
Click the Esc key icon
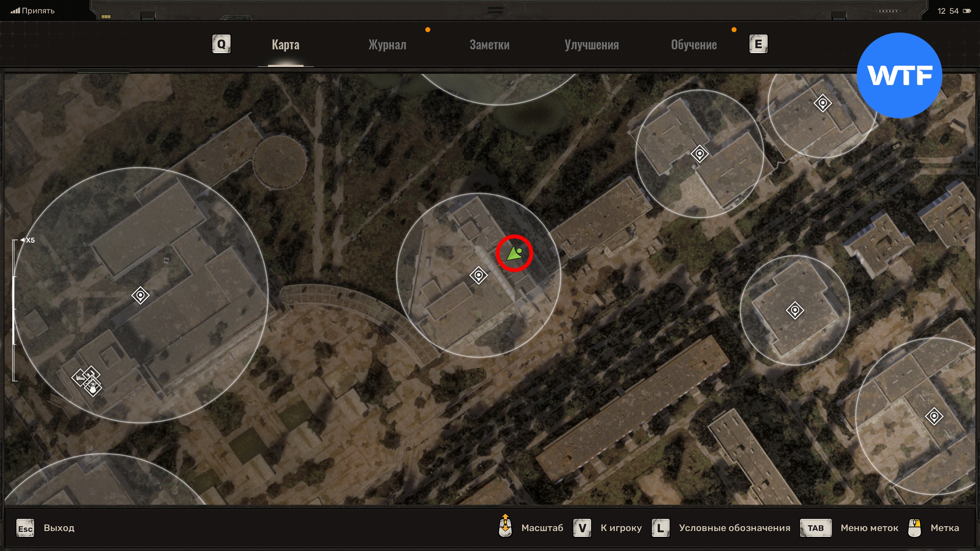tap(25, 528)
